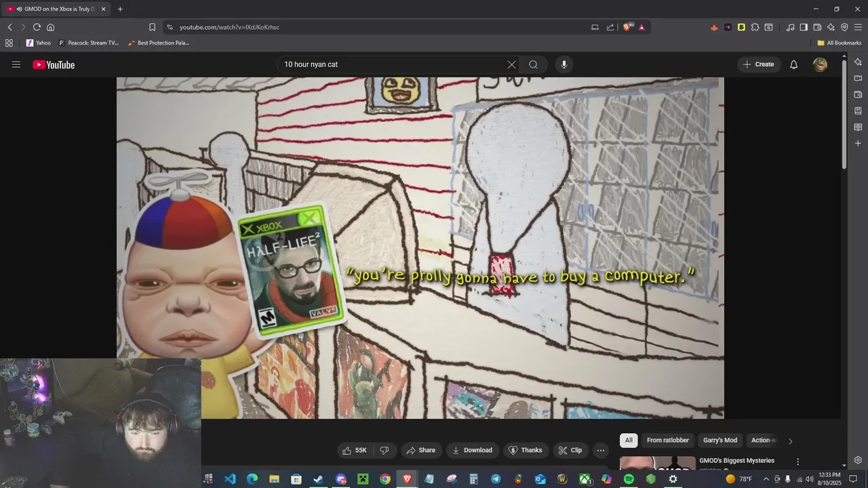Show hidden system tray icons

(766, 479)
